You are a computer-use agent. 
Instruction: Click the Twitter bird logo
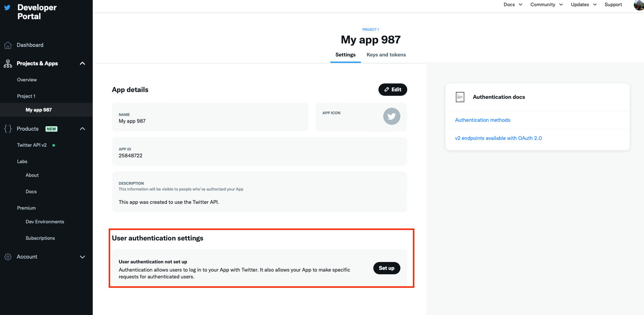7,8
